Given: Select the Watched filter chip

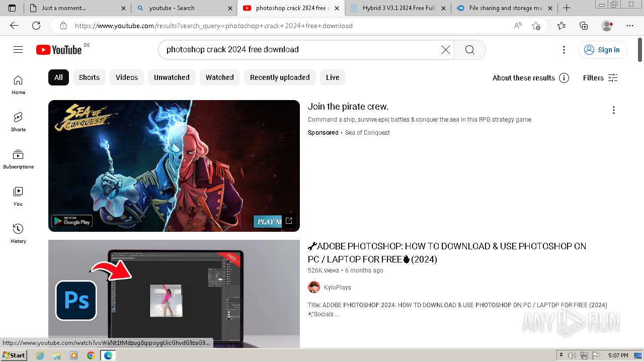Looking at the screenshot, I should point(220,77).
